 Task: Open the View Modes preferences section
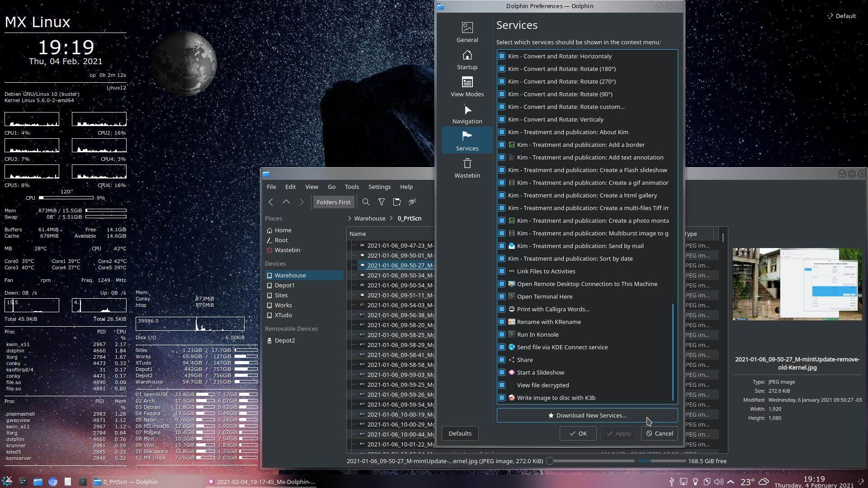point(467,86)
